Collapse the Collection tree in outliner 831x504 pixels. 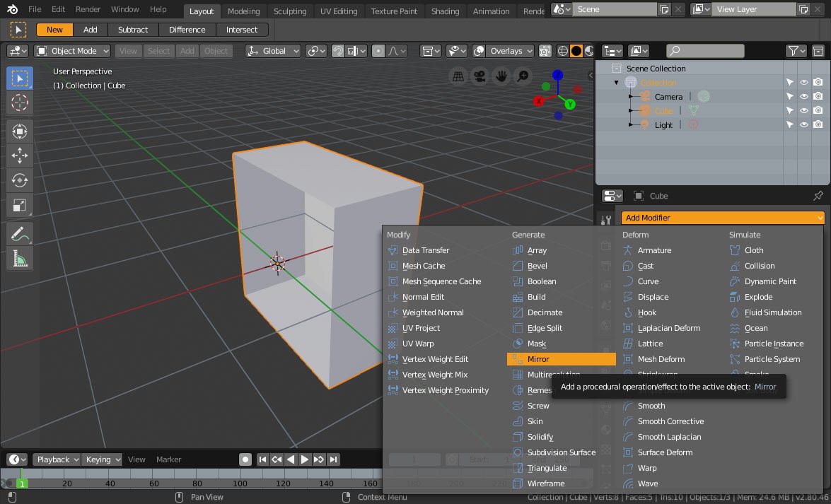tap(616, 83)
